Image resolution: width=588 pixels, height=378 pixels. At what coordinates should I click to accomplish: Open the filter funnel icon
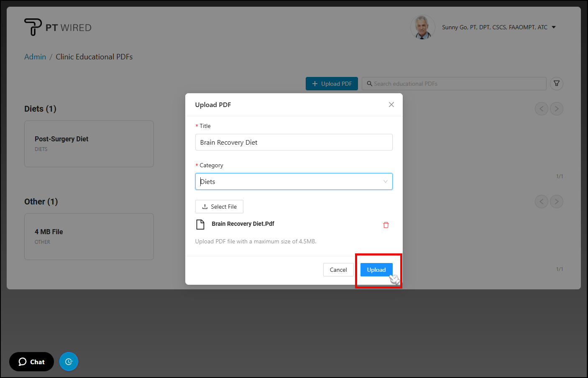[556, 84]
